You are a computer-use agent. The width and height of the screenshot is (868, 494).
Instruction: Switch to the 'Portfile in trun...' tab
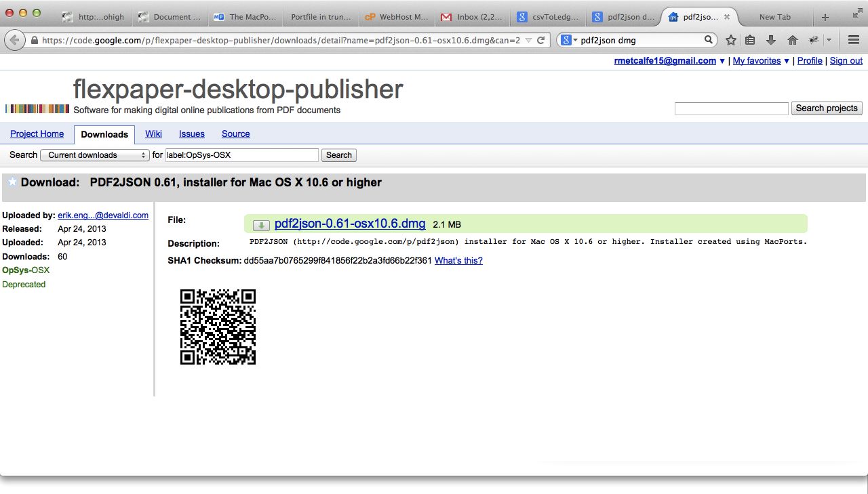[x=321, y=17]
